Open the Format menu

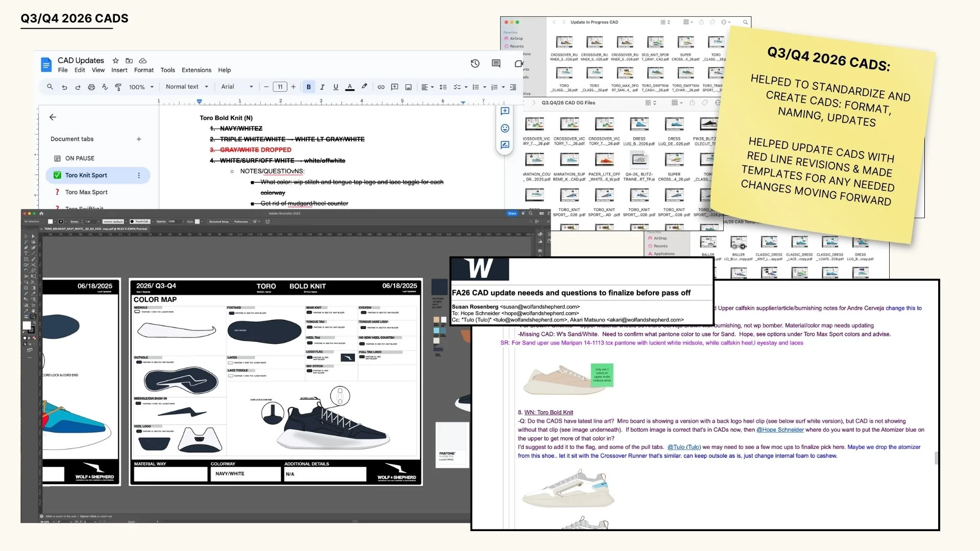(x=143, y=70)
